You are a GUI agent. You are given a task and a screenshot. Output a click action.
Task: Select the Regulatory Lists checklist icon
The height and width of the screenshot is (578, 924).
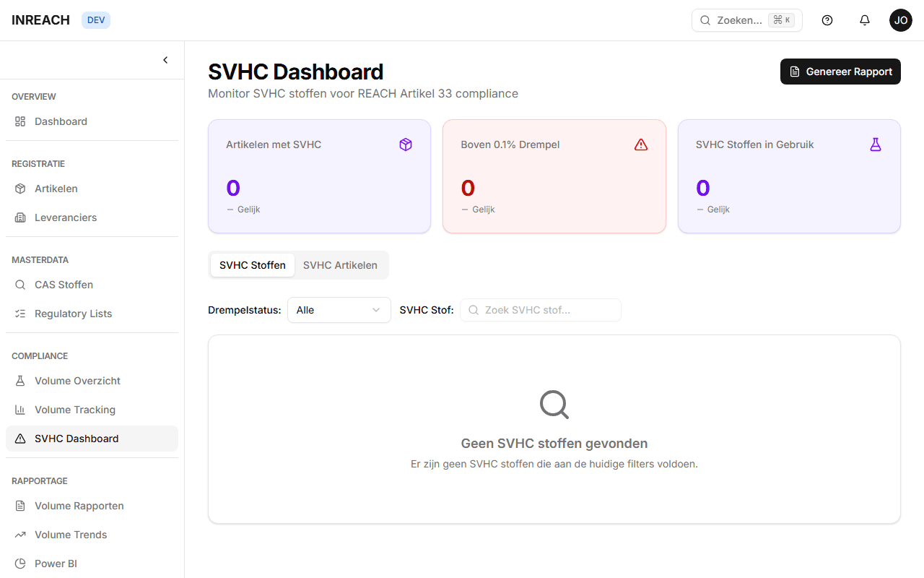(20, 314)
